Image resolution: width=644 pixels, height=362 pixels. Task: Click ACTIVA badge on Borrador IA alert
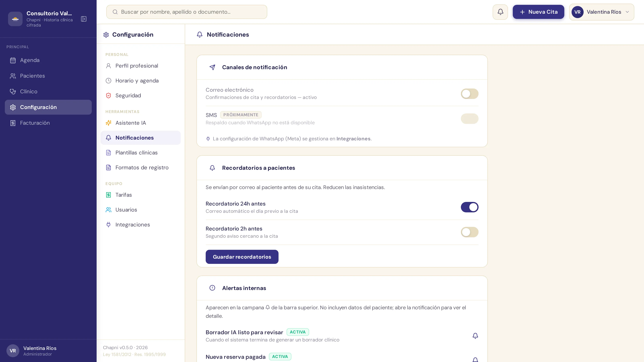click(x=297, y=332)
